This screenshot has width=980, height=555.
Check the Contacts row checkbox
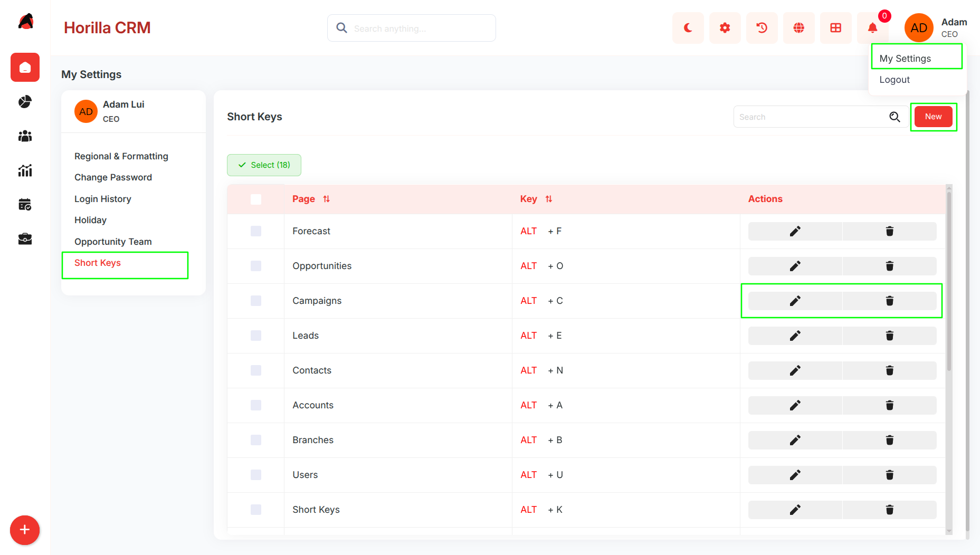256,370
